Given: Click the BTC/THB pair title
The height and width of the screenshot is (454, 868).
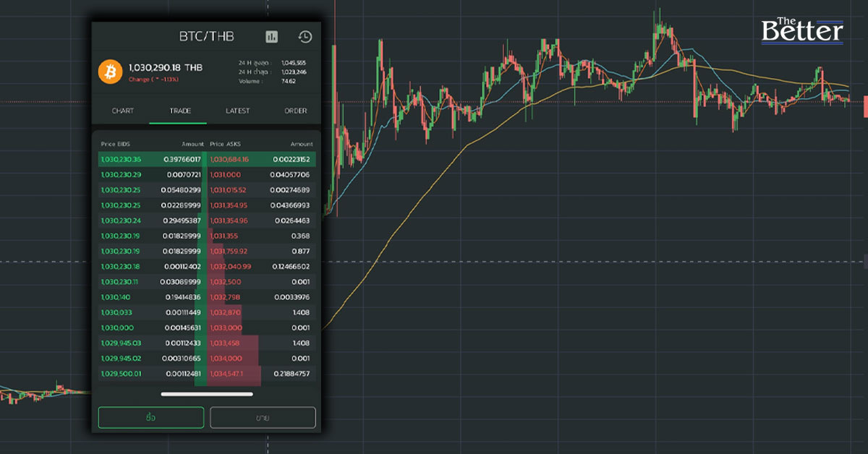Looking at the screenshot, I should pos(207,36).
